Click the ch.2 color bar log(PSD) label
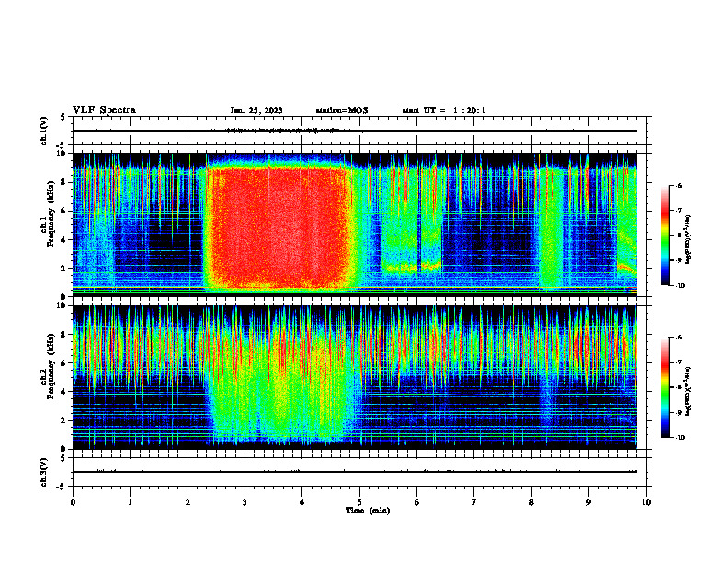Image resolution: width=728 pixels, height=563 pixels. 688,391
